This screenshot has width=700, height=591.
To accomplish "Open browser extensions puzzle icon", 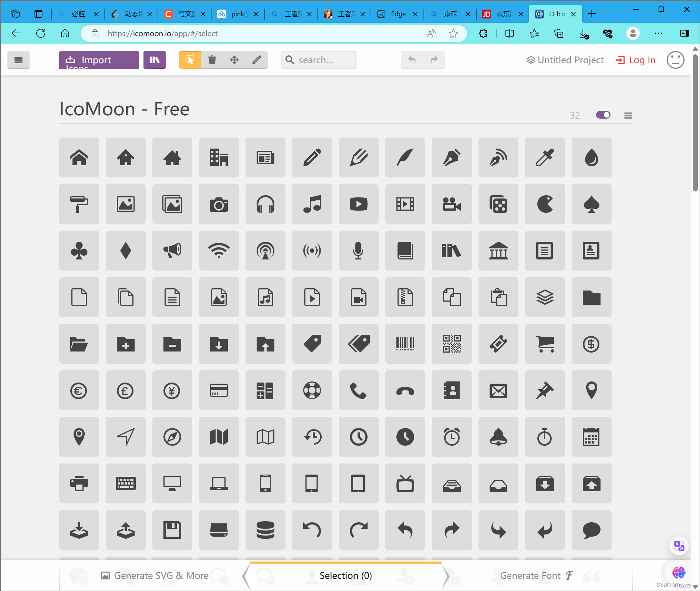I will tap(483, 34).
